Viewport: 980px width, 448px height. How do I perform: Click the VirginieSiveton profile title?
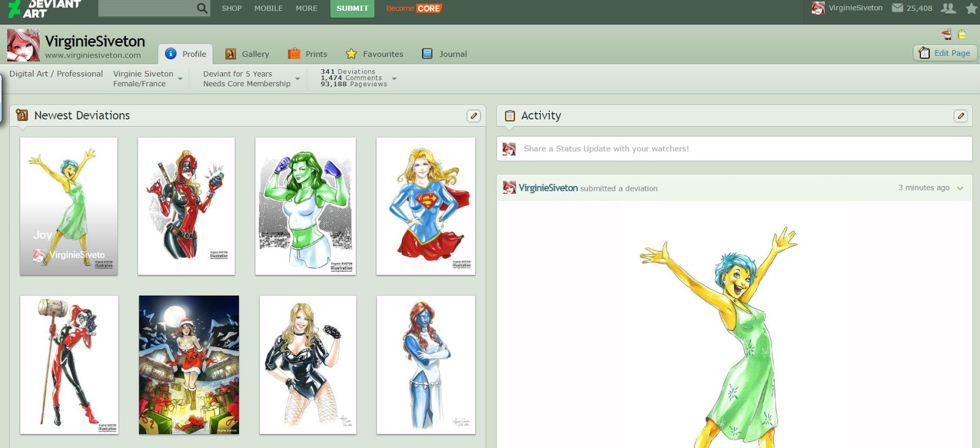[x=95, y=41]
